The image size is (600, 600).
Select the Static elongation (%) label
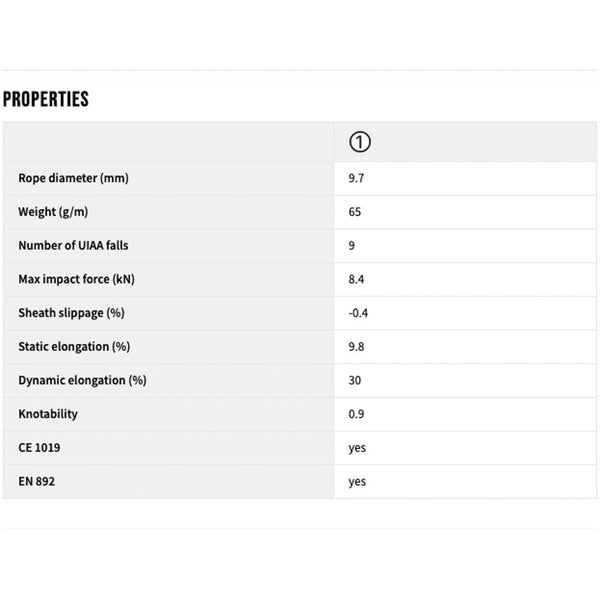[75, 347]
